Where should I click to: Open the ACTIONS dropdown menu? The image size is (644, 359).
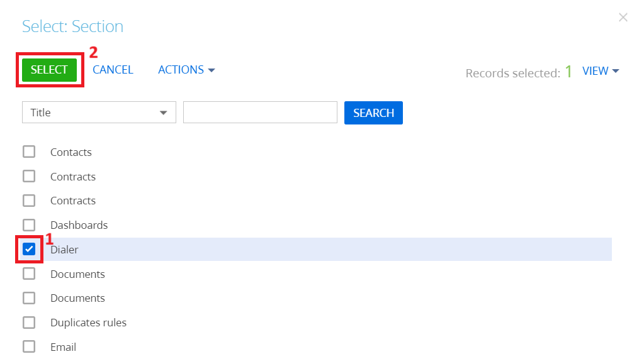[x=186, y=70]
